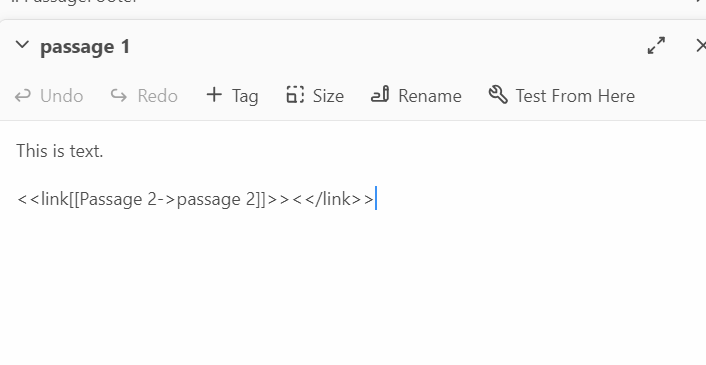Image resolution: width=706 pixels, height=365 pixels.
Task: Click the passage 1 title heading
Action: tap(85, 46)
